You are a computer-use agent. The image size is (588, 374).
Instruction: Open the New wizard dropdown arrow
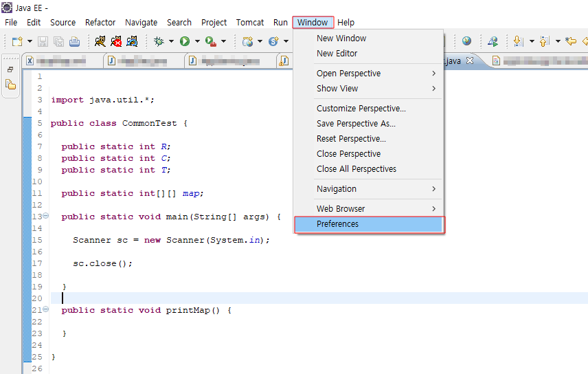tap(30, 41)
